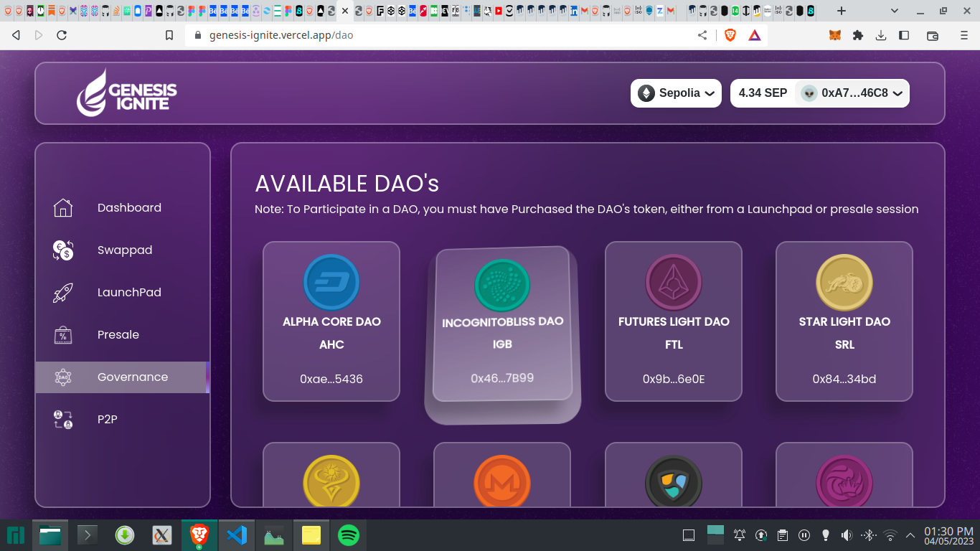This screenshot has width=980, height=551.
Task: Open the sticky notes app in taskbar
Action: pos(311,534)
